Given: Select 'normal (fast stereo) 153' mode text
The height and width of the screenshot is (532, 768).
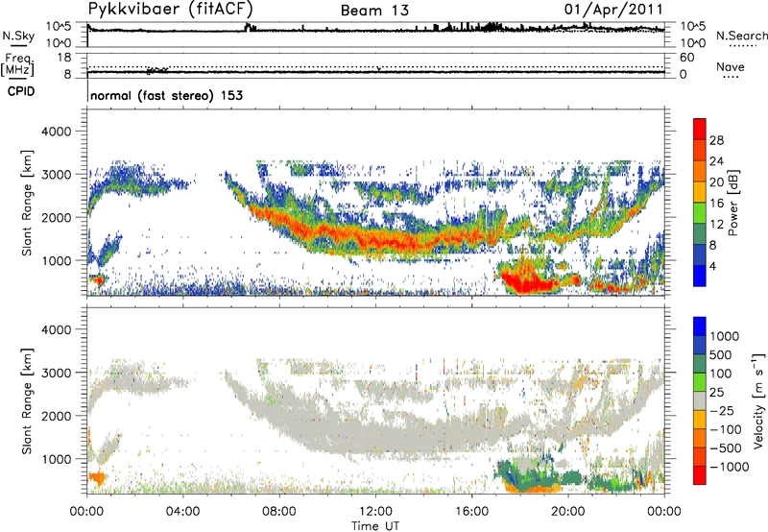Looking at the screenshot, I should click(x=166, y=95).
